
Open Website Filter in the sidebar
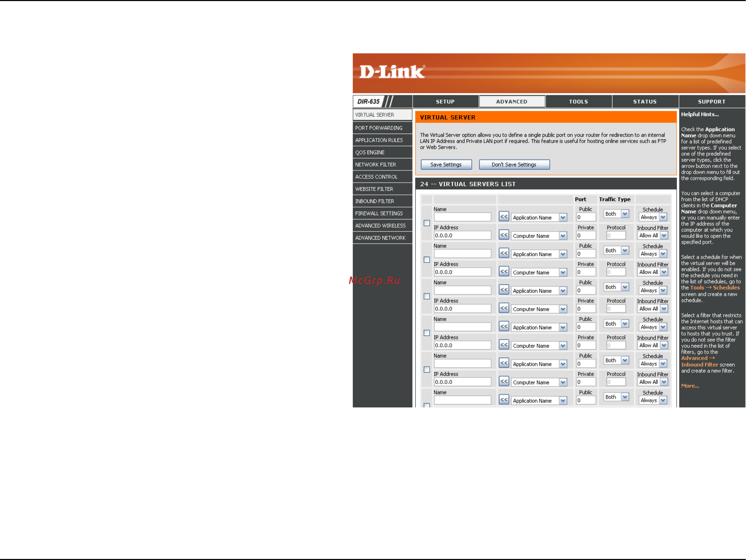click(x=382, y=189)
